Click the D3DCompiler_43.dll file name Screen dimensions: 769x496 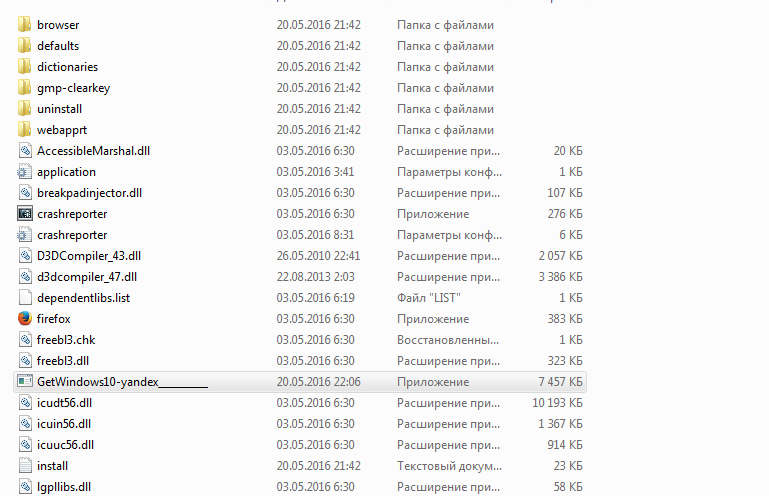pos(89,256)
